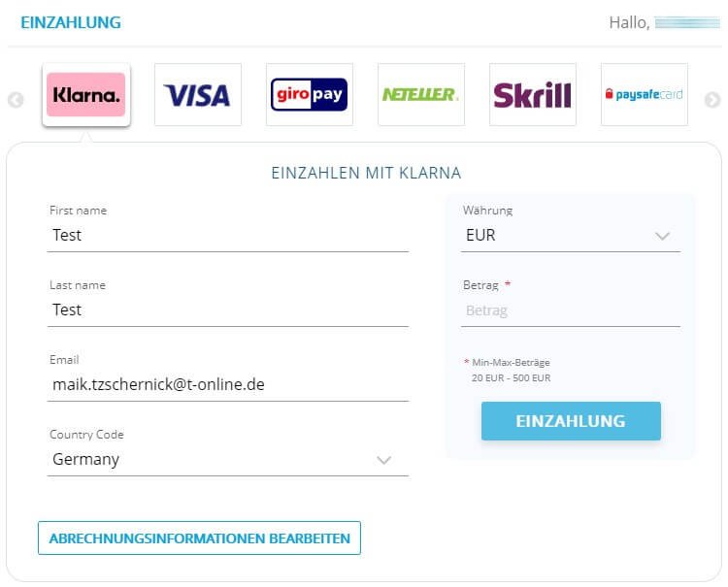This screenshot has height=587, width=728.
Task: Open the Währung currency dropdown
Action: click(x=571, y=235)
